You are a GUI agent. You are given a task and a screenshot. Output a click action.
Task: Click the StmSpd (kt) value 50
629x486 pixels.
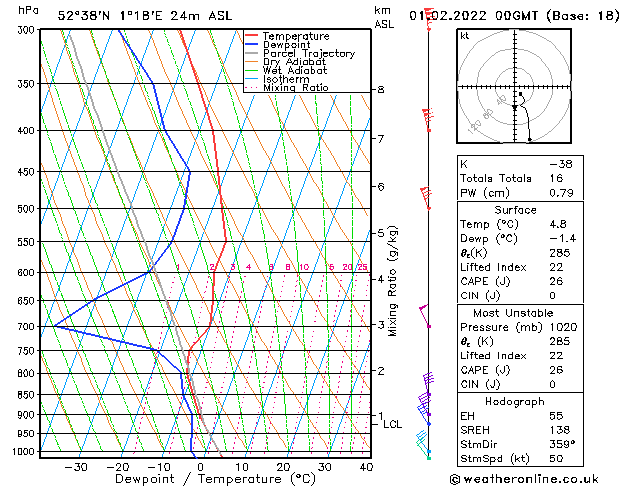tap(556, 458)
